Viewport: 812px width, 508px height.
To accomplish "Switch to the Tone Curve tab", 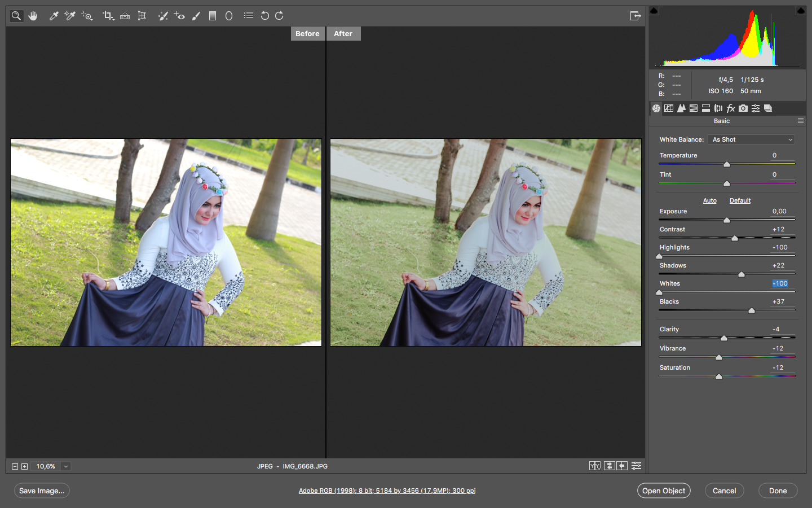I will click(x=669, y=108).
